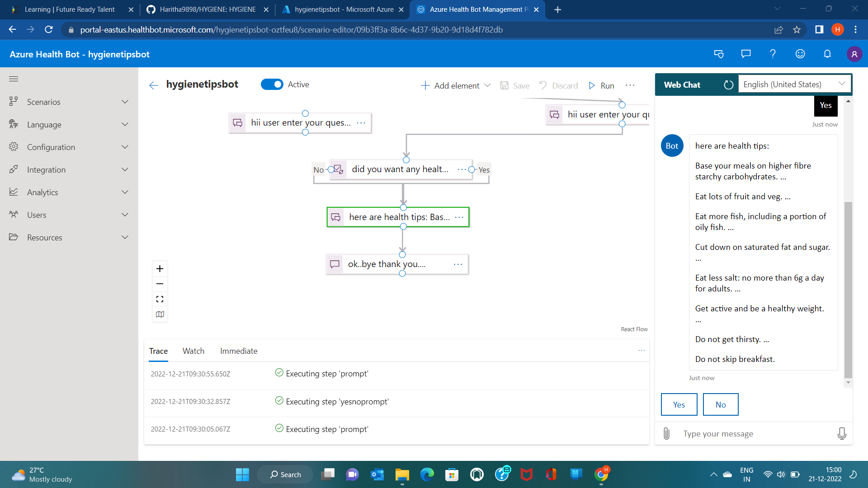Click the No reply button in chat
Viewport: 868px width, 488px height.
[720, 404]
